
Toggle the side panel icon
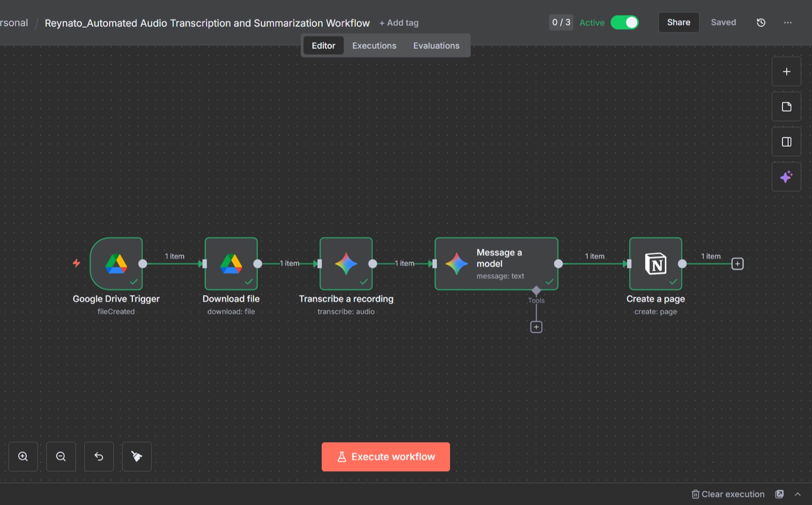pos(787,142)
